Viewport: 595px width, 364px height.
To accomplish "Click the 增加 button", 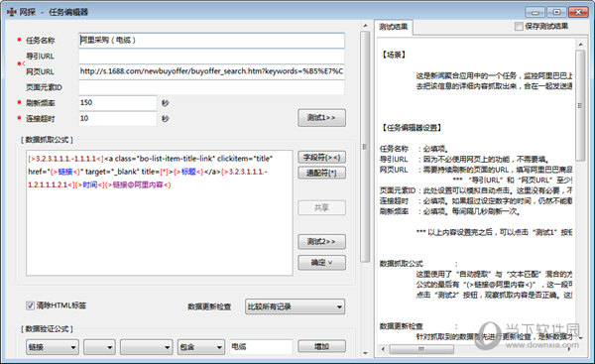I will 321,346.
